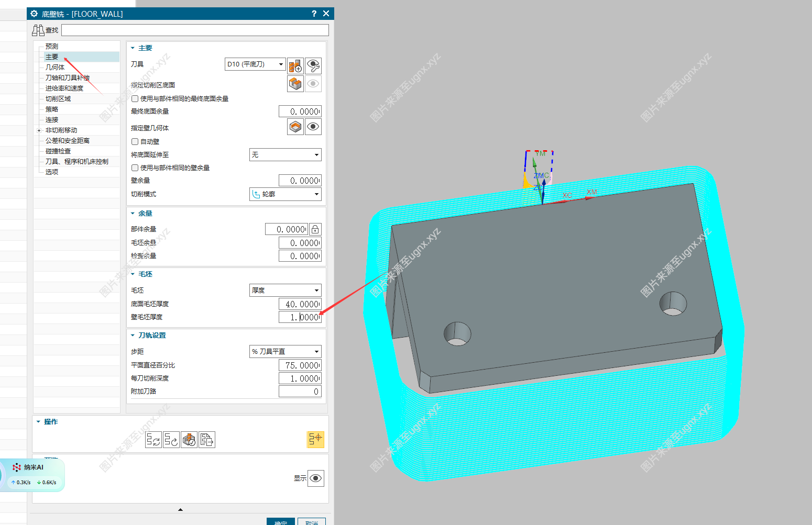Open the 切削模式 轮廓 dropdown

click(285, 194)
